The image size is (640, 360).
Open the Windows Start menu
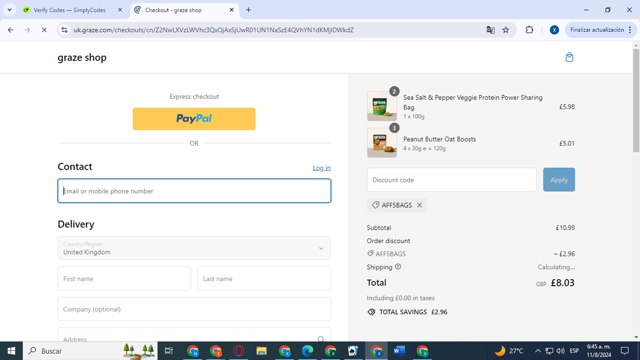pyautogui.click(x=11, y=351)
